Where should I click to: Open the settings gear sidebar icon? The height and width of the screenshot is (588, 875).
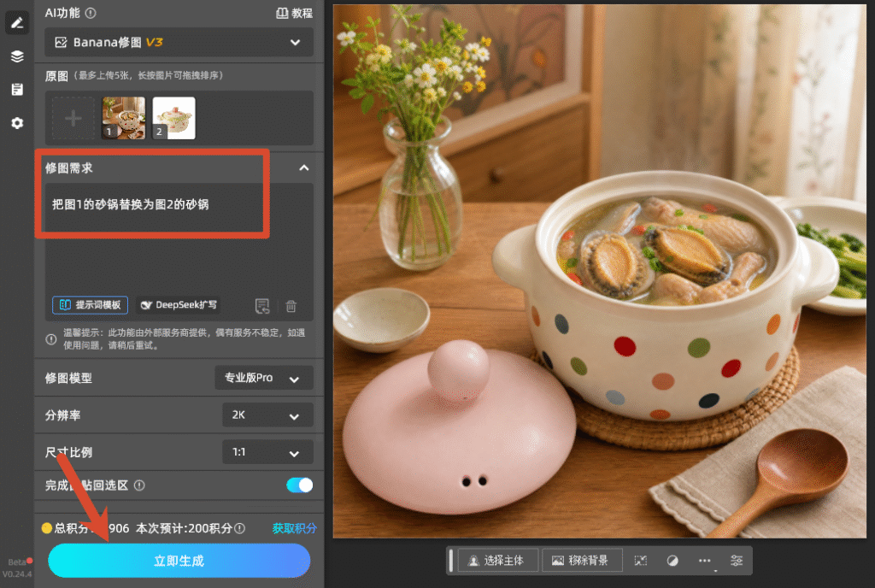(x=17, y=123)
